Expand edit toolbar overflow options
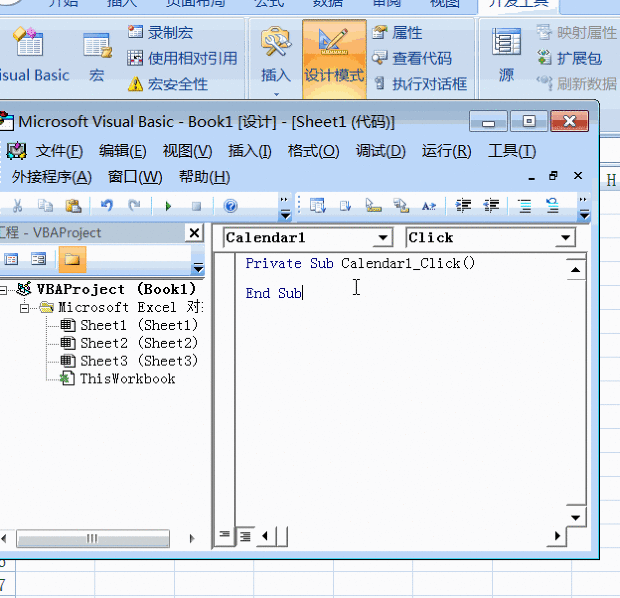 [584, 208]
